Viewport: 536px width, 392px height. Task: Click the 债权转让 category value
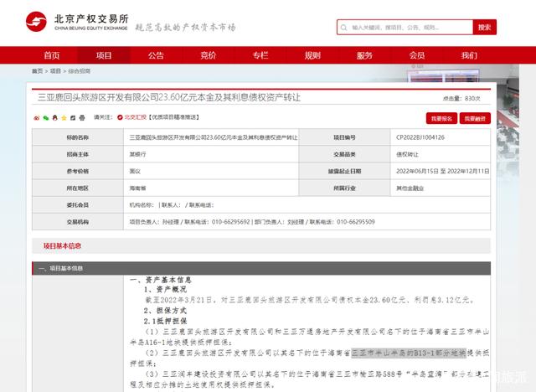(x=407, y=154)
